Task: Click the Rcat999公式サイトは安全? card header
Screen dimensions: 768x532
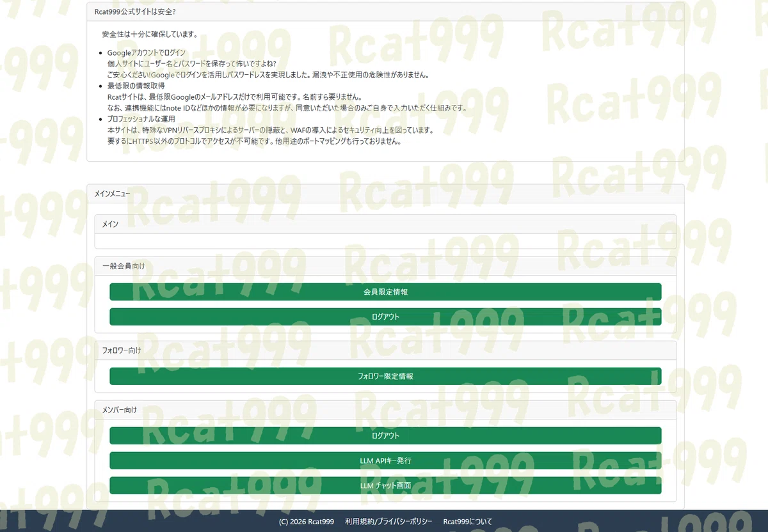Action: (385, 12)
